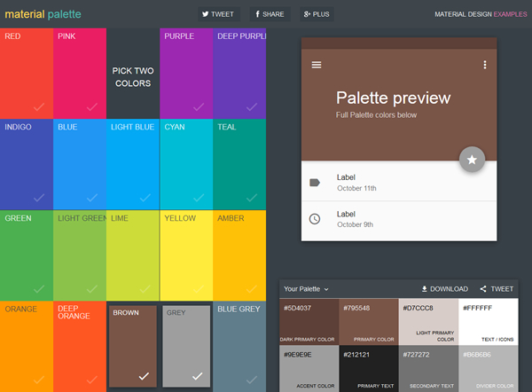Click the #B6B6B6 divider color swatch
The height and width of the screenshot is (392, 532).
[489, 369]
